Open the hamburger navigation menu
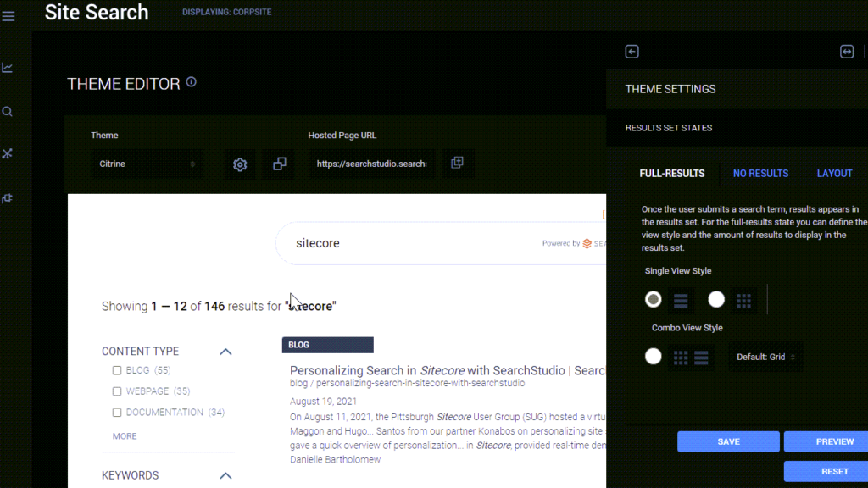 click(x=8, y=16)
